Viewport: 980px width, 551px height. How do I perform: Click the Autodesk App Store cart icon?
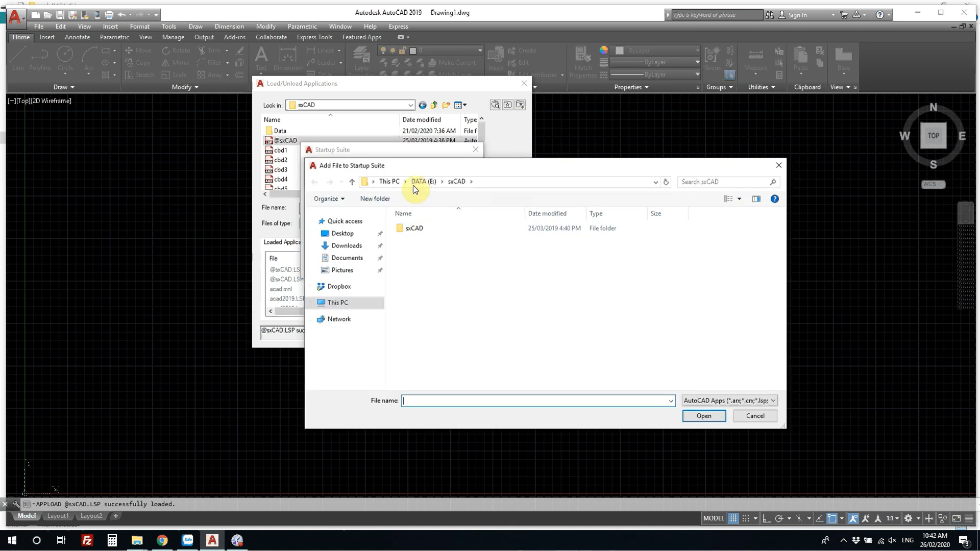pos(844,15)
